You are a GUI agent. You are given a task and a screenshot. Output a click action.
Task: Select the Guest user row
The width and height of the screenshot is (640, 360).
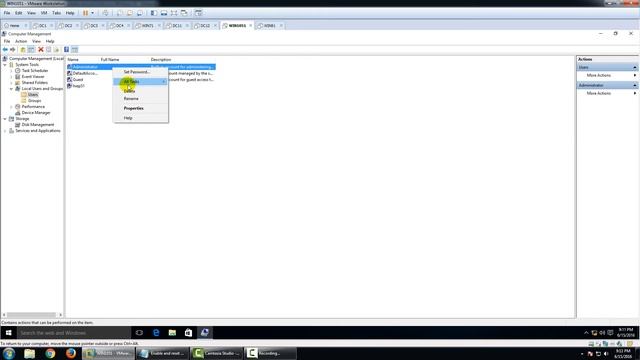(78, 80)
